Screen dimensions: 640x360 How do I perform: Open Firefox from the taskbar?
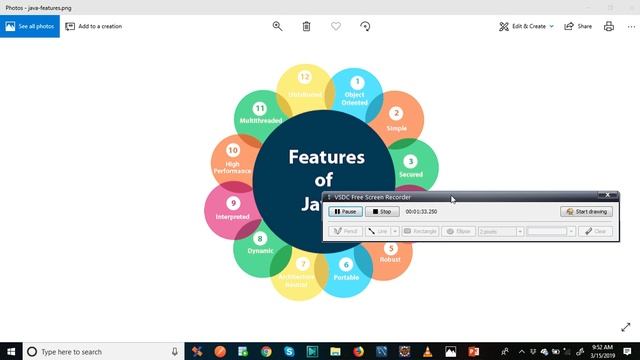click(x=358, y=351)
